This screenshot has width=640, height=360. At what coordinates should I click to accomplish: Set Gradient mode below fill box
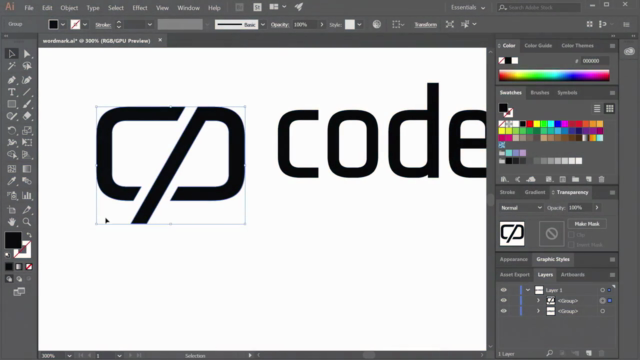[19, 267]
